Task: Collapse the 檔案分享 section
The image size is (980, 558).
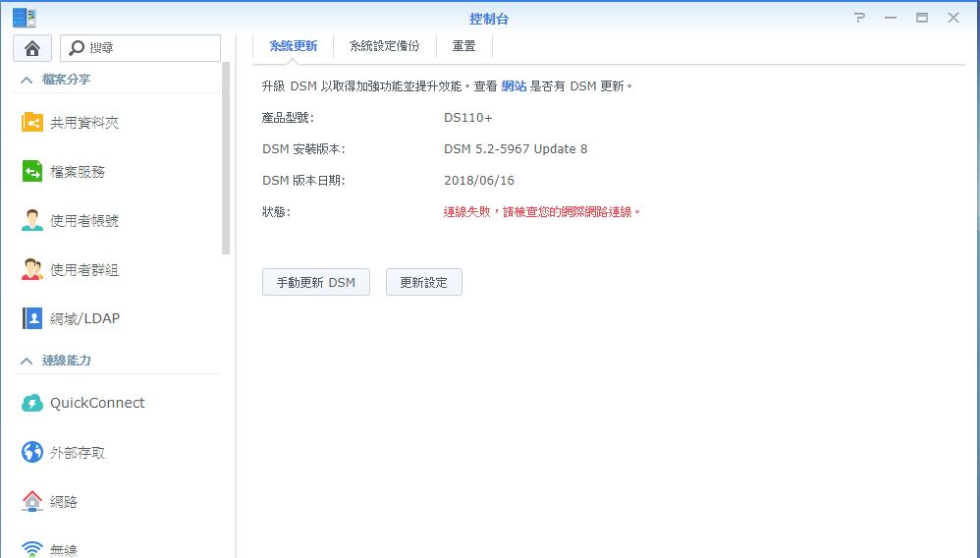Action: point(27,80)
